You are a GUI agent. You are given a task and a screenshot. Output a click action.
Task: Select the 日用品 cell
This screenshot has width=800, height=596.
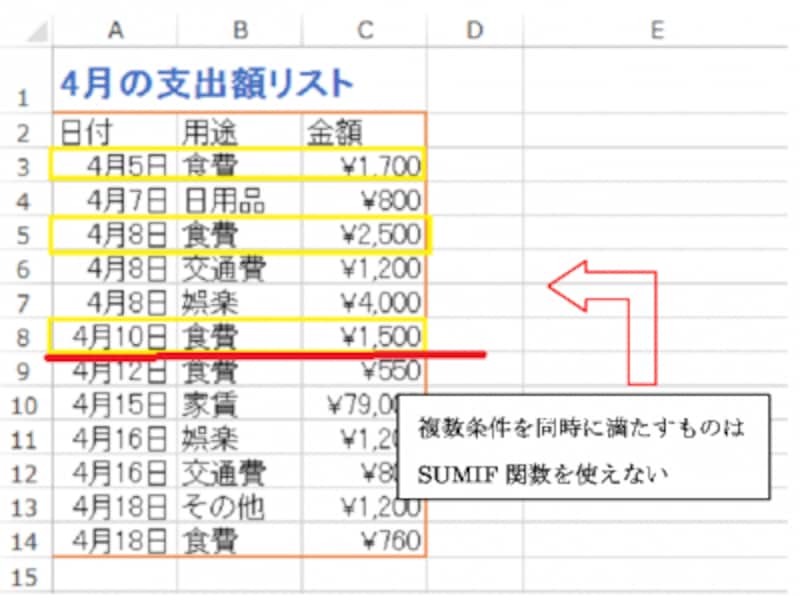240,200
